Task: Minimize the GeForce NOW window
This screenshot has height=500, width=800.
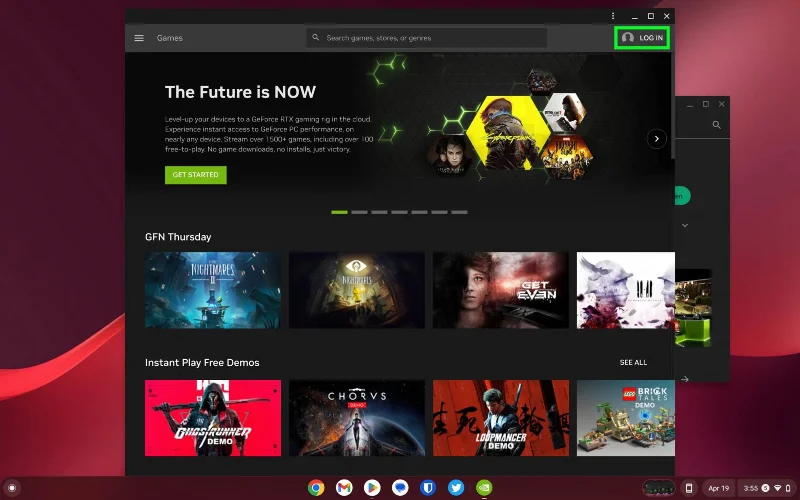Action: click(x=635, y=16)
